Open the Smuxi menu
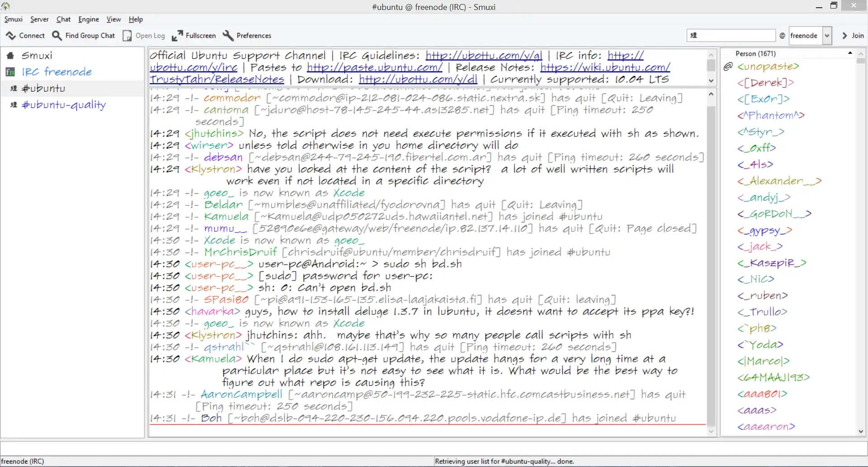 [14, 19]
